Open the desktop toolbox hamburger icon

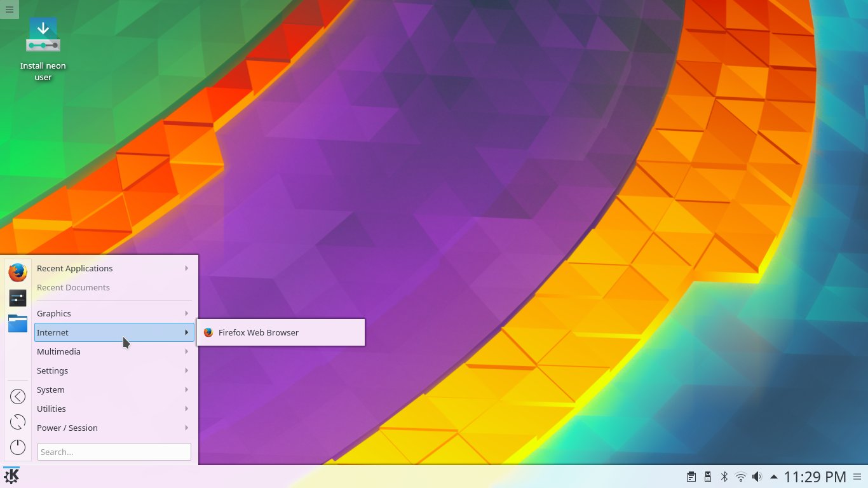[x=9, y=9]
